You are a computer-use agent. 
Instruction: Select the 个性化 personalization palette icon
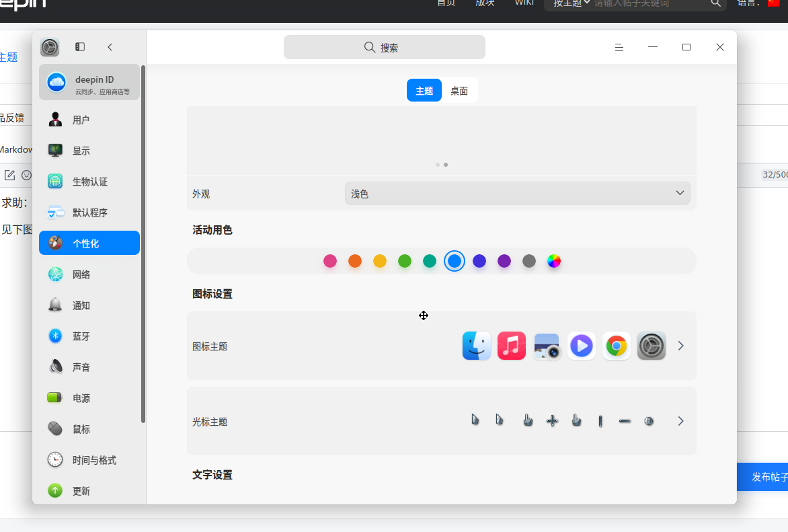tap(55, 243)
